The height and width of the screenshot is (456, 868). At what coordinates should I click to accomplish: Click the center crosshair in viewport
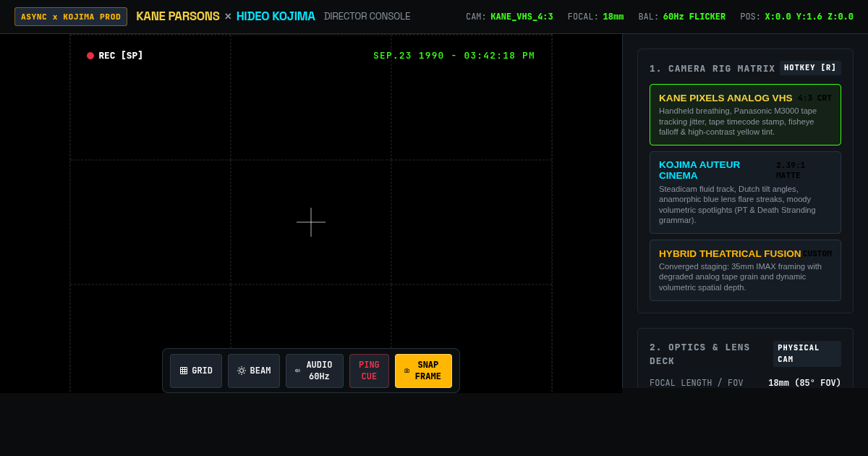tap(311, 222)
